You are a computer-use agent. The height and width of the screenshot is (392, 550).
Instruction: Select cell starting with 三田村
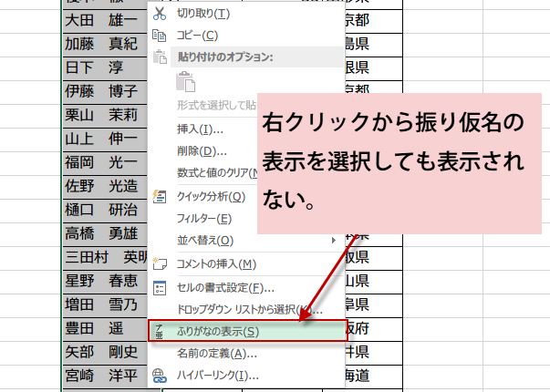tap(105, 258)
